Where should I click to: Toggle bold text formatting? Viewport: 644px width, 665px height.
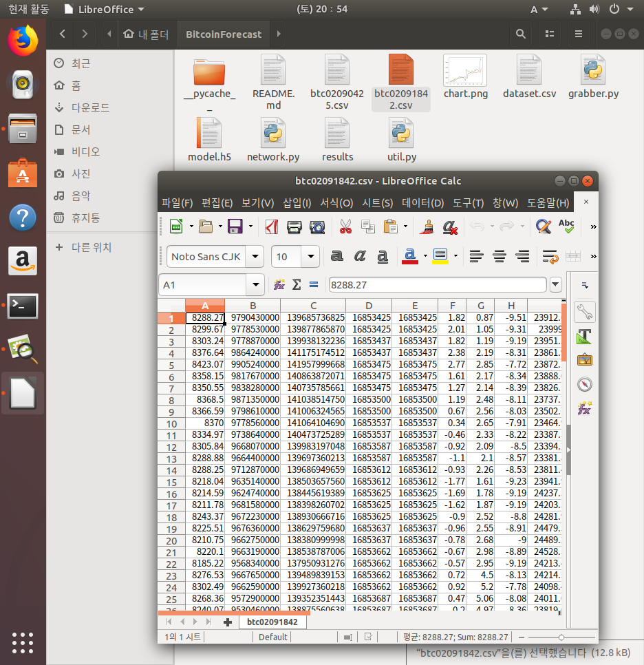coord(336,256)
